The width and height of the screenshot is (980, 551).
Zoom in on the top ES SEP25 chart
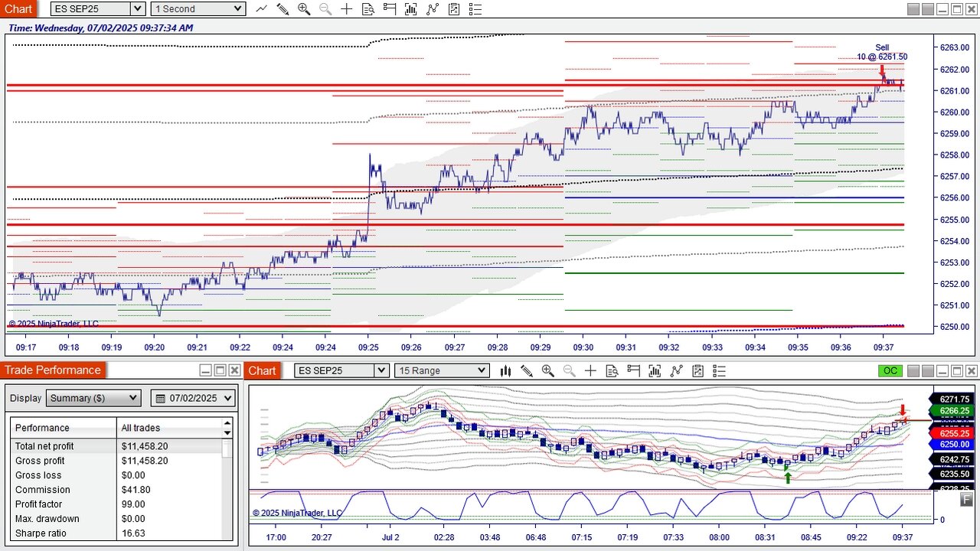tap(304, 9)
